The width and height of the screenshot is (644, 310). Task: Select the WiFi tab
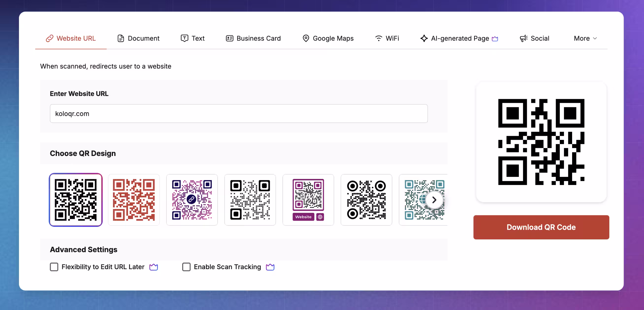coord(387,38)
